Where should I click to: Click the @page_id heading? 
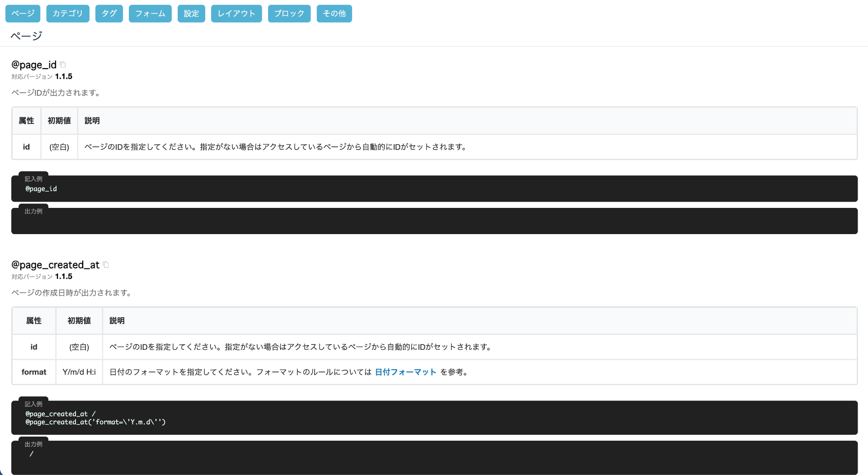(34, 65)
